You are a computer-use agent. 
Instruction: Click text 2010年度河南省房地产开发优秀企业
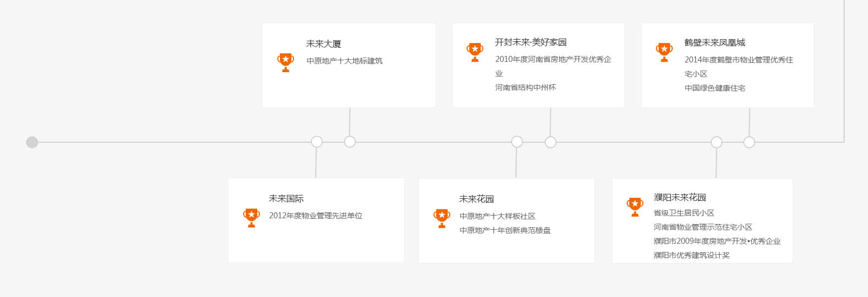pyautogui.click(x=553, y=66)
